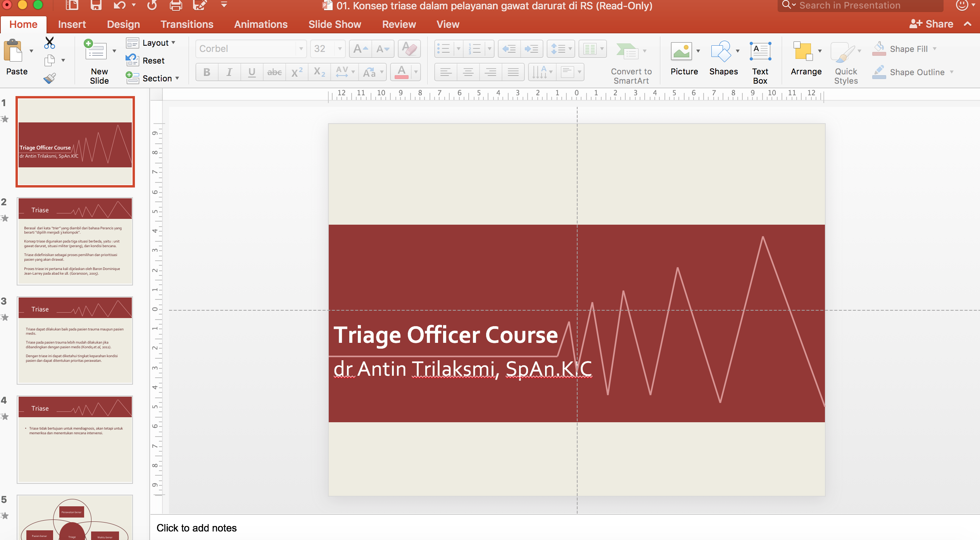This screenshot has height=540, width=980.
Task: Open the Slide Show tab
Action: point(335,24)
